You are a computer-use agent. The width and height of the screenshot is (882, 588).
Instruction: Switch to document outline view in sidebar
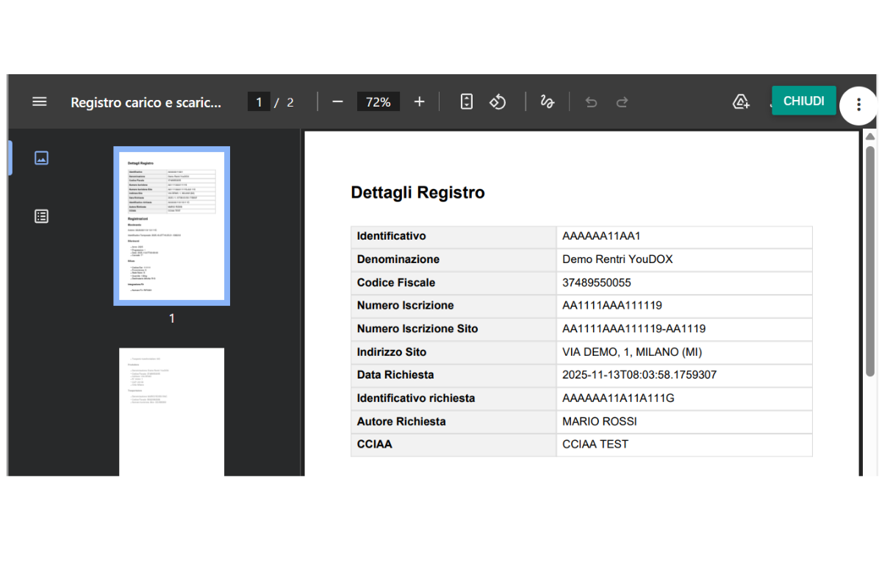[x=41, y=216]
